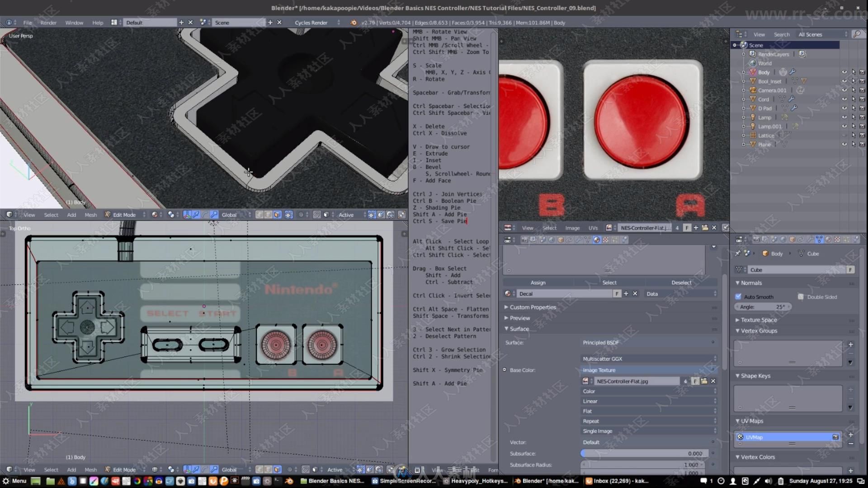Screen dimensions: 868x488
Task: Adjust the Subsurface slider
Action: point(644,453)
